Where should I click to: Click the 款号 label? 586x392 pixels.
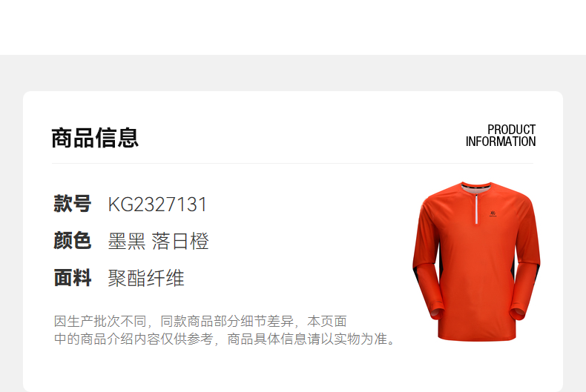tap(73, 204)
